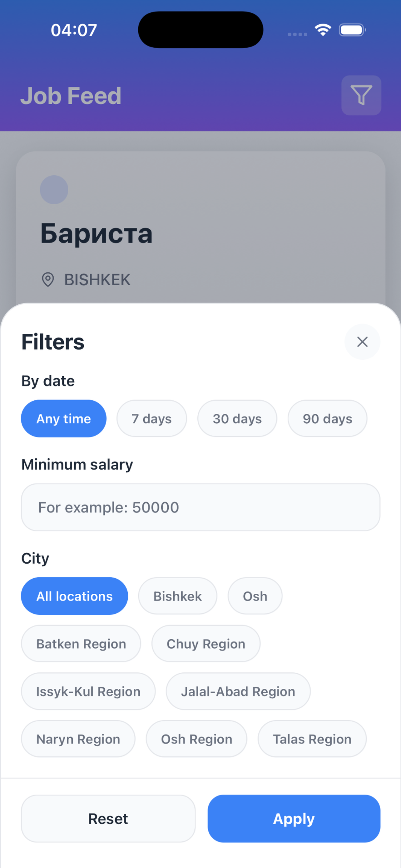Viewport: 401px width, 868px height.
Task: Select the Jalal-Abad Region chip
Action: point(238,691)
